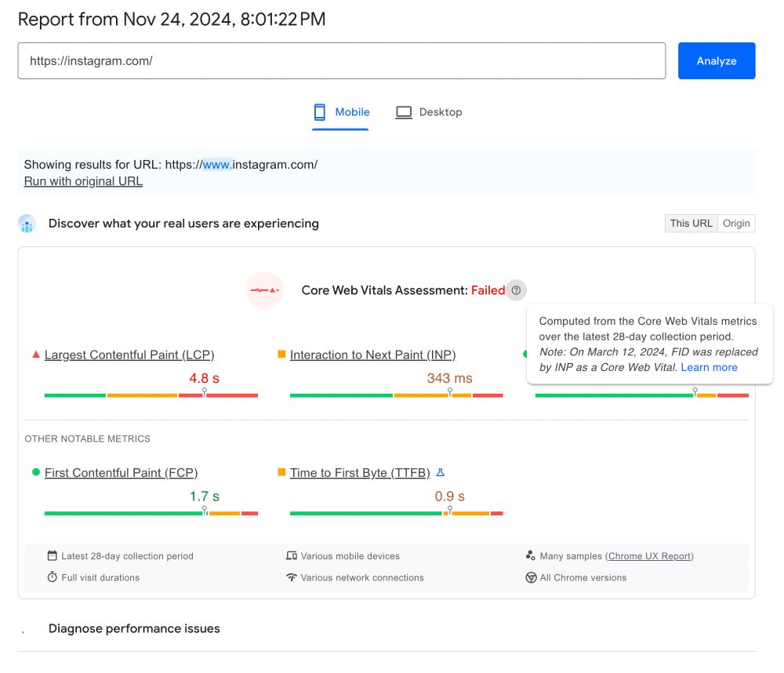Open Interaction to Next Paint (INP) link
The height and width of the screenshot is (673, 784).
pyautogui.click(x=373, y=355)
